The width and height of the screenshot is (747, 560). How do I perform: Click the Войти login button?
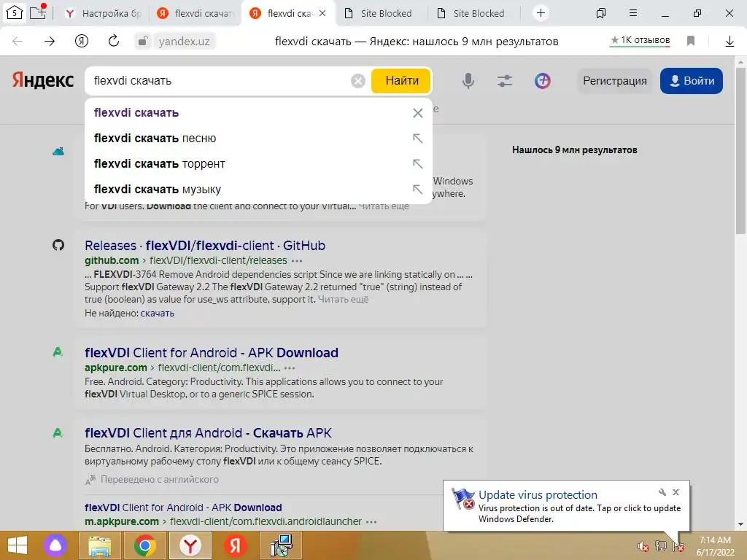coord(692,81)
